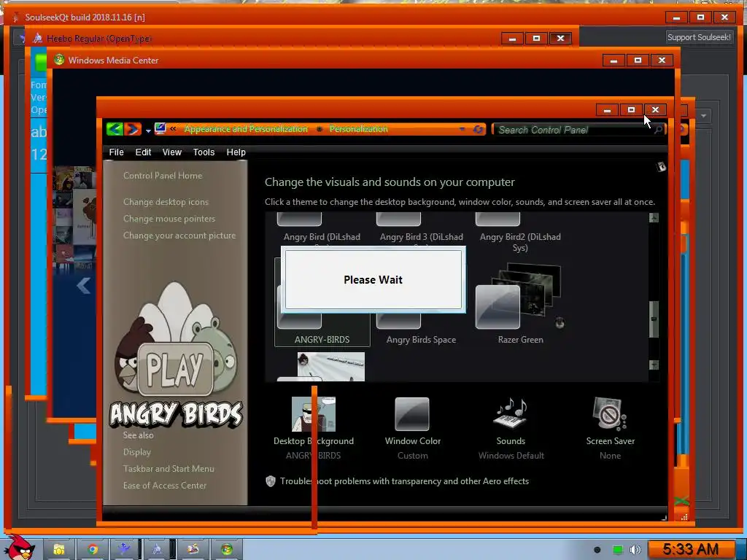Open Change mouse pointers link

point(169,219)
